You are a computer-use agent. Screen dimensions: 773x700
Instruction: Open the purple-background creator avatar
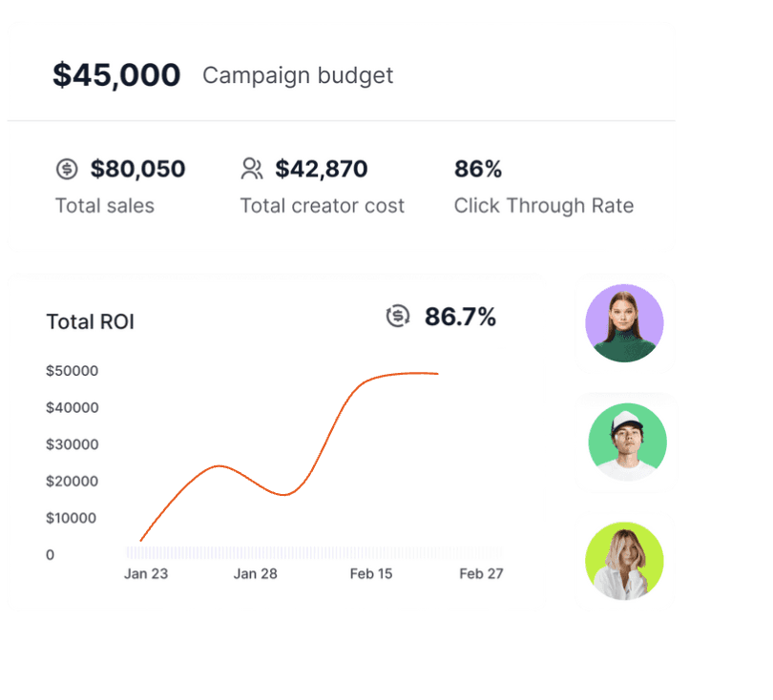[624, 323]
